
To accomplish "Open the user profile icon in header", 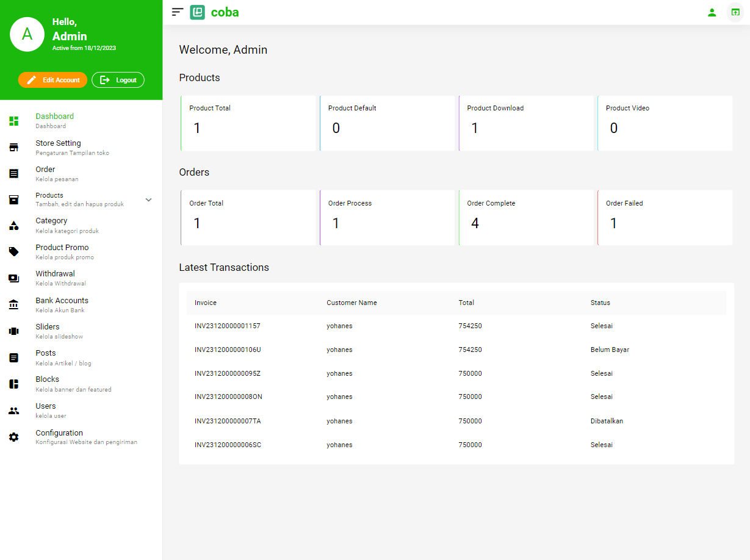I will tap(712, 12).
